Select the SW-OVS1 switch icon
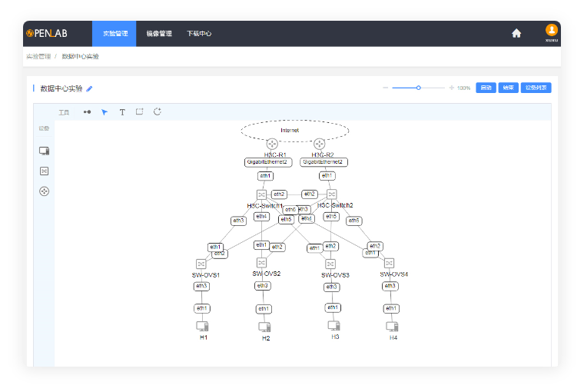 (x=201, y=264)
